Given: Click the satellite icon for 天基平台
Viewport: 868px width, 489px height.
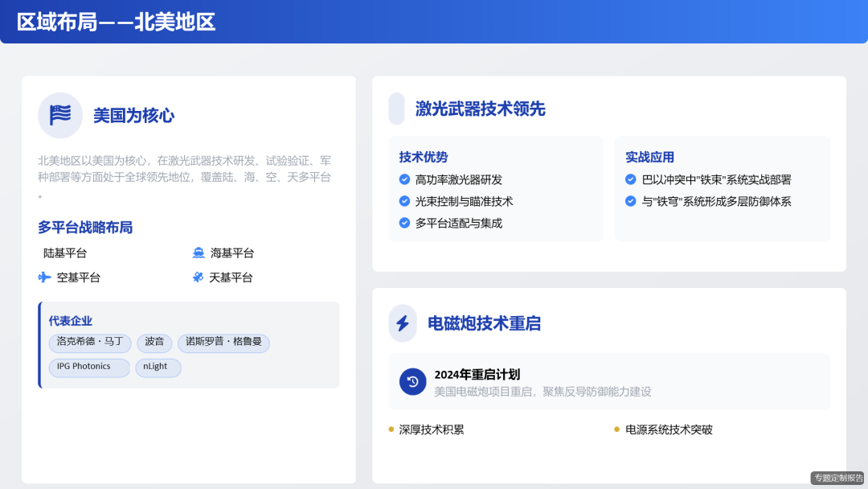Looking at the screenshot, I should click(x=199, y=276).
